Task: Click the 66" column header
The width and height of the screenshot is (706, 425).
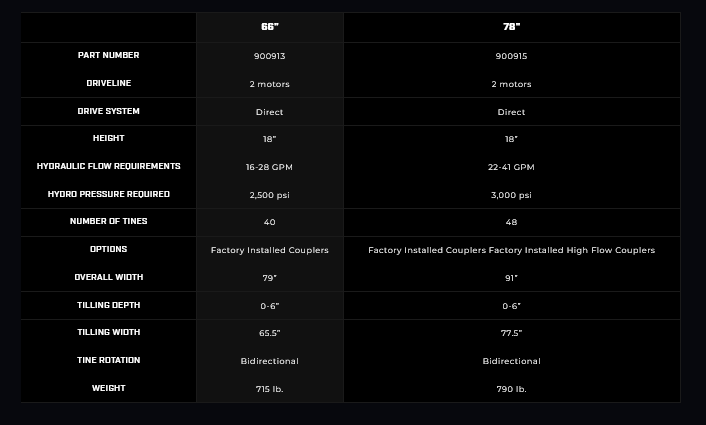Action: [269, 27]
